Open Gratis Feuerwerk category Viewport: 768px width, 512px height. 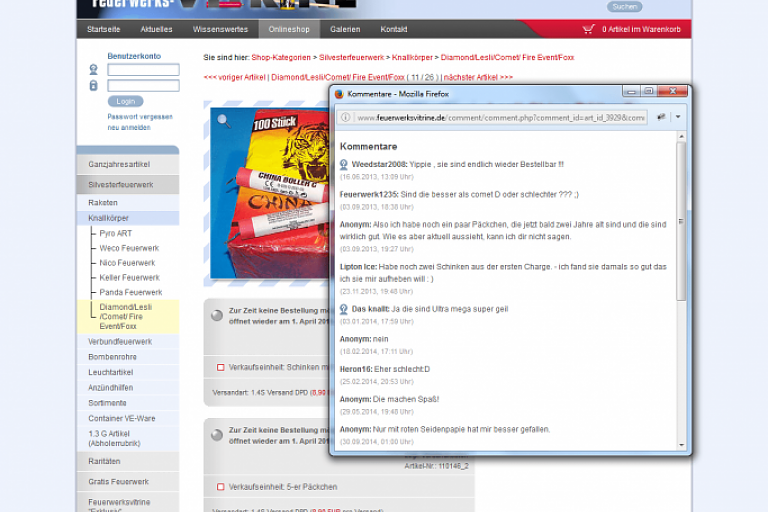(x=128, y=482)
